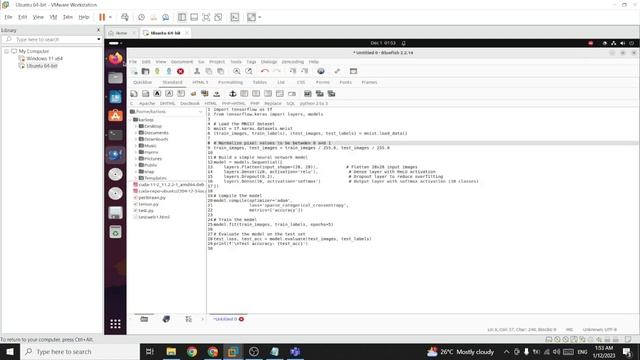Open the Apache snippets button

click(x=147, y=104)
